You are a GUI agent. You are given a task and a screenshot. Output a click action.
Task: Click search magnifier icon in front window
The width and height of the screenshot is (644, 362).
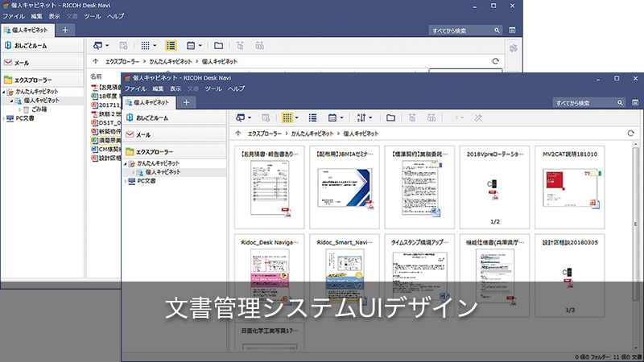point(620,103)
